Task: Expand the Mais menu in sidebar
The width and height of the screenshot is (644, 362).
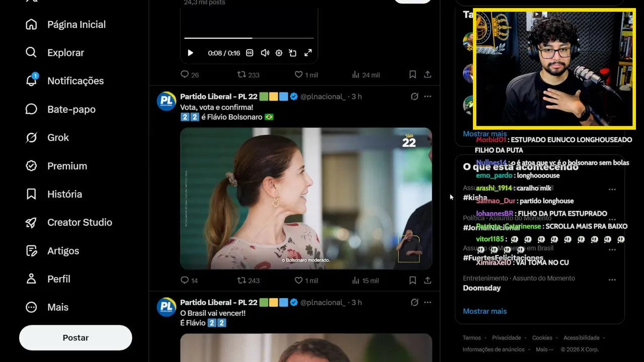Action: coord(47,307)
